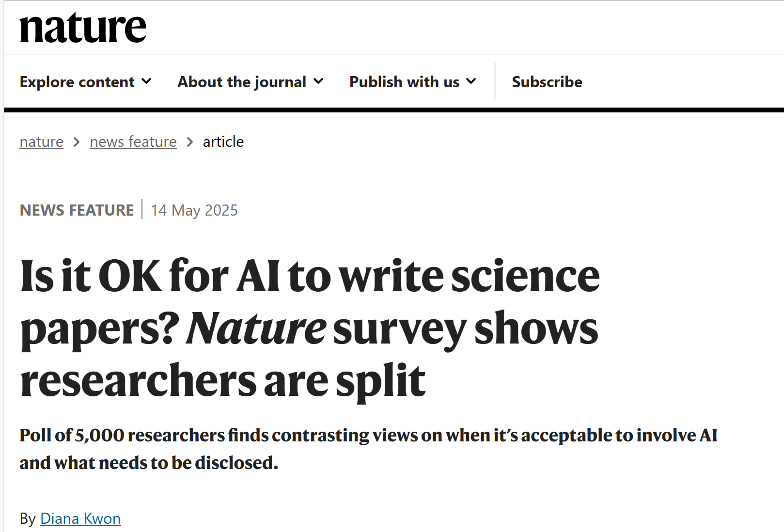Screen dimensions: 784x532
Task: Click the breadcrumb arrow before article
Action: pyautogui.click(x=190, y=142)
